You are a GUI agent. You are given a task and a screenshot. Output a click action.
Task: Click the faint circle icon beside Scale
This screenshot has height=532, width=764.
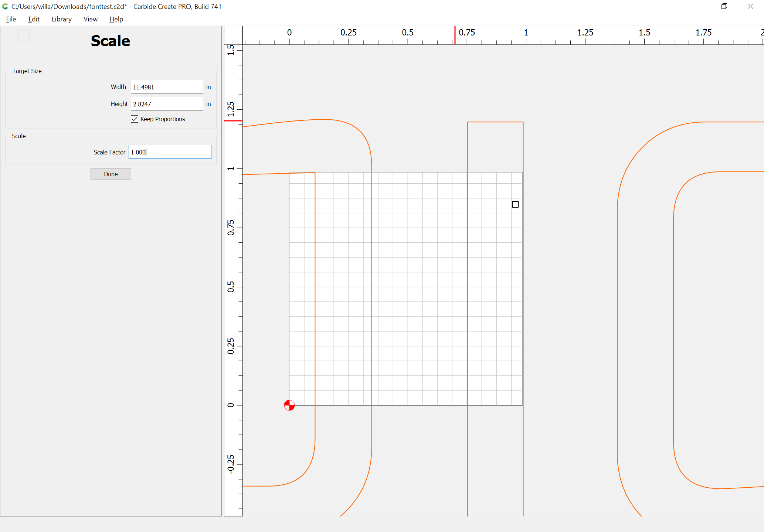(24, 35)
